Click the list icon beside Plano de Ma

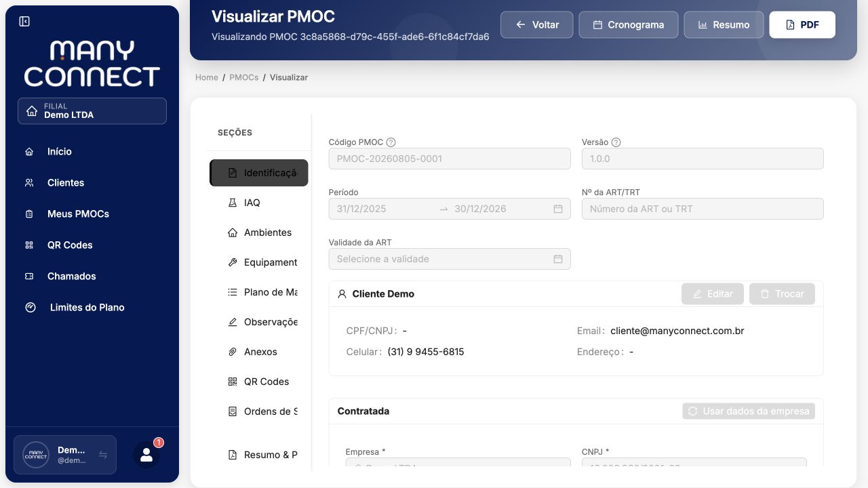point(233,292)
